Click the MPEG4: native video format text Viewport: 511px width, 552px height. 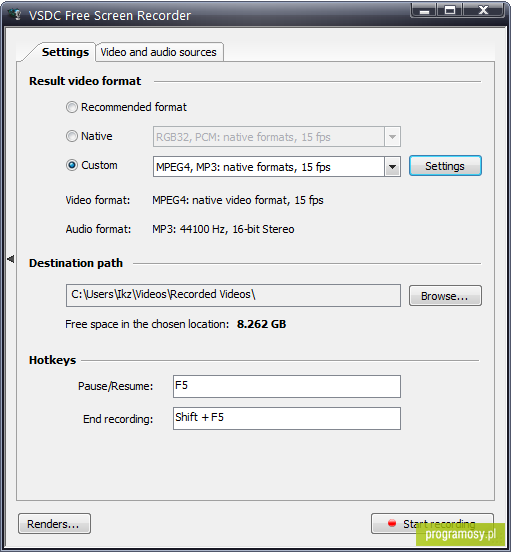coord(238,200)
